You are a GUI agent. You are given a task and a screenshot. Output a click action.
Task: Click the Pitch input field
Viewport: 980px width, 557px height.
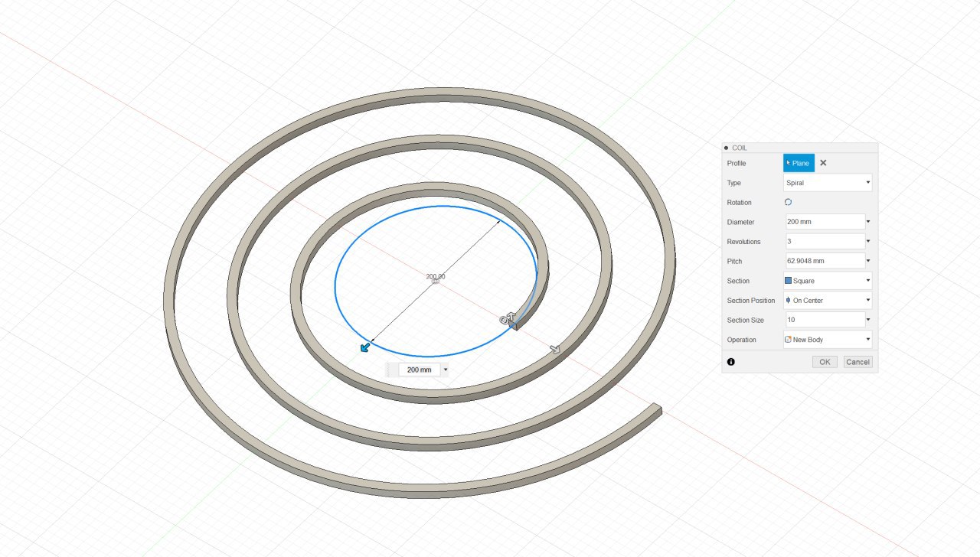(x=825, y=261)
